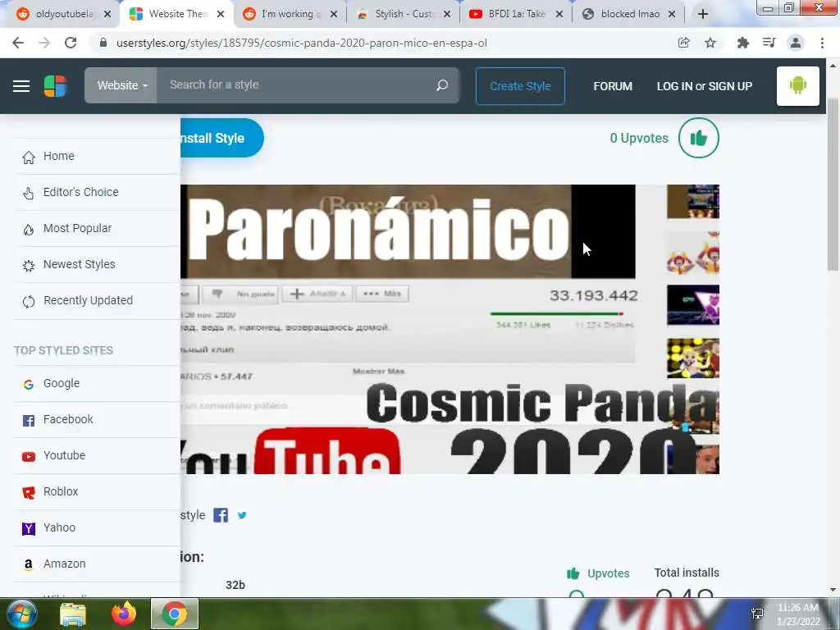The height and width of the screenshot is (630, 840).
Task: Open File Explorer from the taskbar
Action: 73,614
